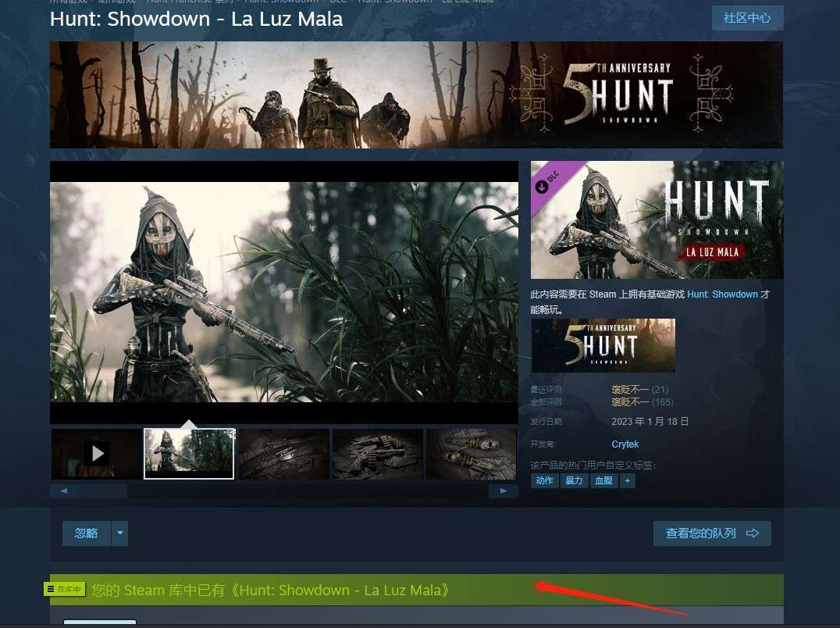Click the thumbnail strip scrollbar handle
This screenshot has height=628, width=840.
(x=103, y=491)
